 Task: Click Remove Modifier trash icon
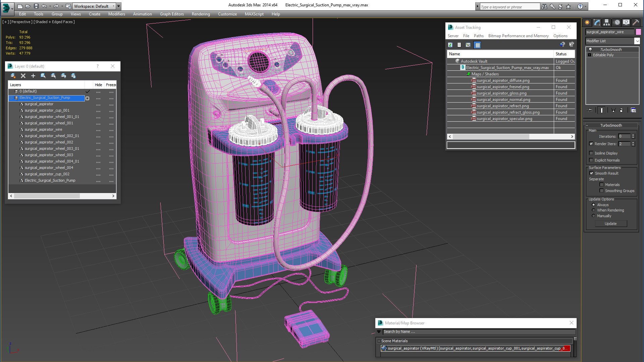[621, 110]
